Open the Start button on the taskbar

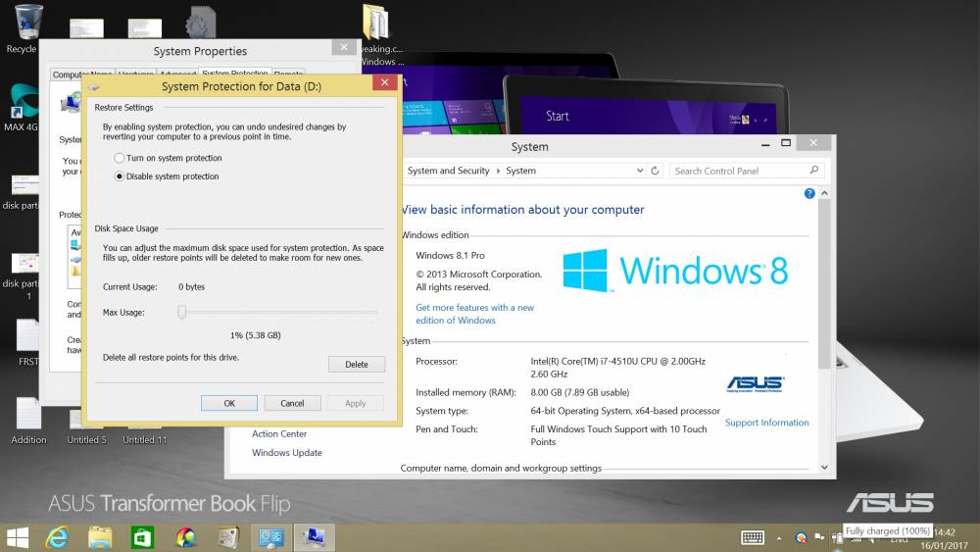pyautogui.click(x=17, y=537)
